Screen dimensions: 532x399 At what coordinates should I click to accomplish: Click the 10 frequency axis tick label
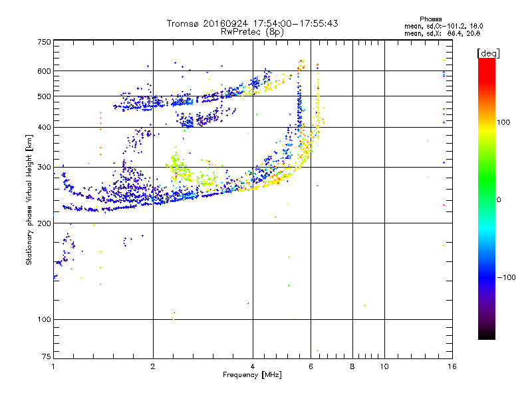pyautogui.click(x=384, y=367)
